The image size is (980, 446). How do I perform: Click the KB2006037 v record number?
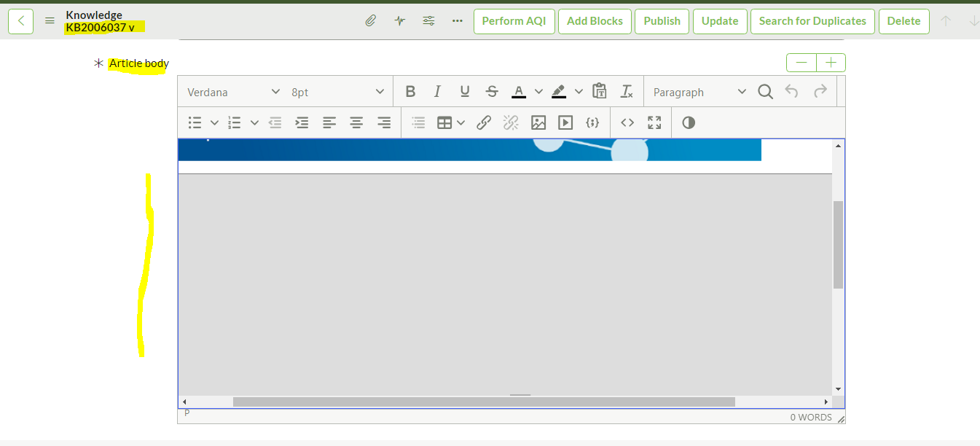[x=100, y=28]
